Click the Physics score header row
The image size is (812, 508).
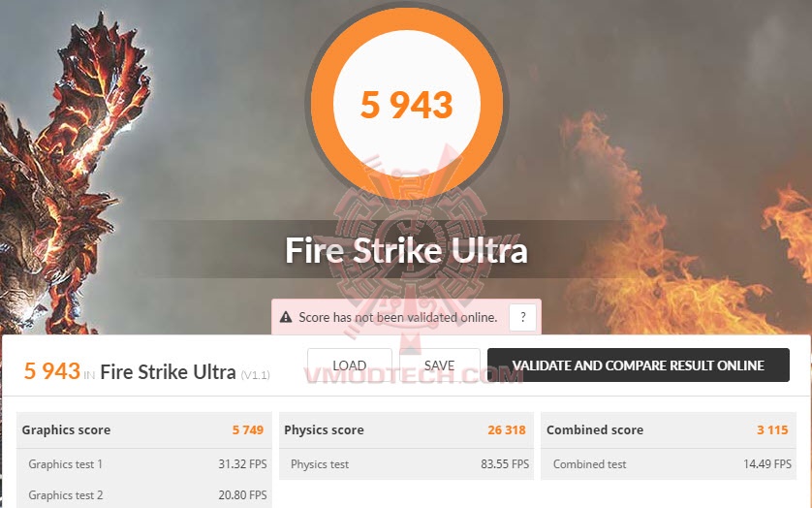pos(406,429)
